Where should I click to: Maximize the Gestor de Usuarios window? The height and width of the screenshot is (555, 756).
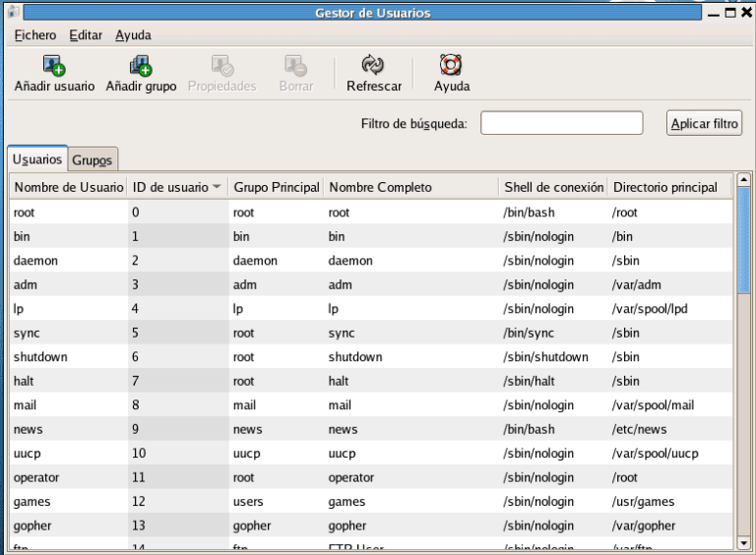pyautogui.click(x=729, y=13)
